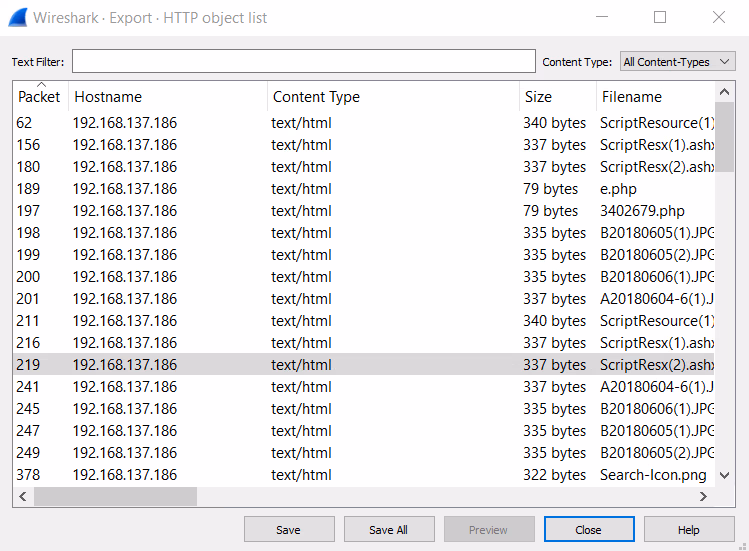Select the packet 247 row
The image size is (749, 551).
coord(364,431)
